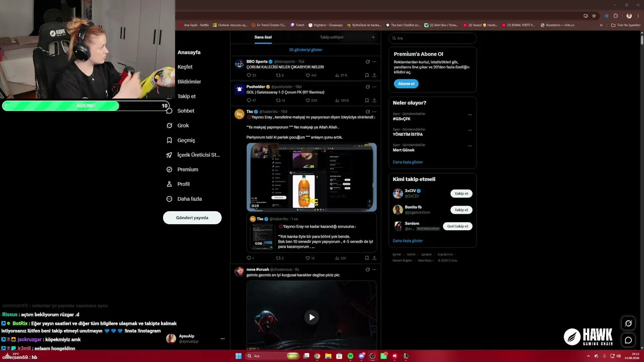
Task: Open İçerik Üreticisi studio rocket icon
Action: (169, 155)
